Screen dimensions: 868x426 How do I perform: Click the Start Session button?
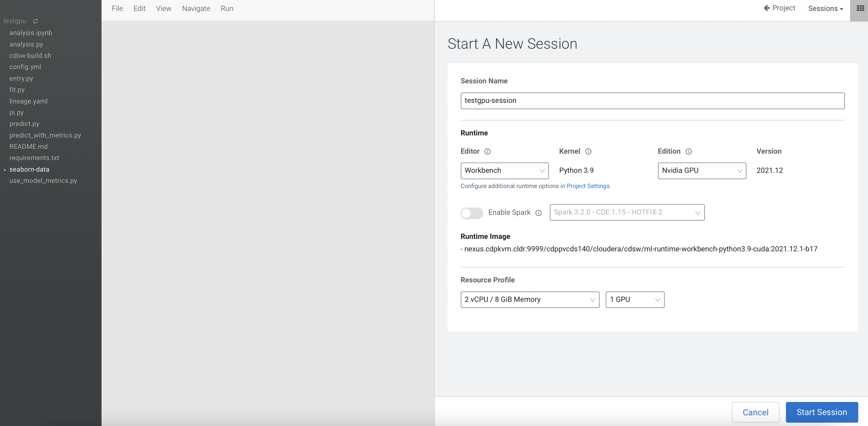pyautogui.click(x=821, y=412)
